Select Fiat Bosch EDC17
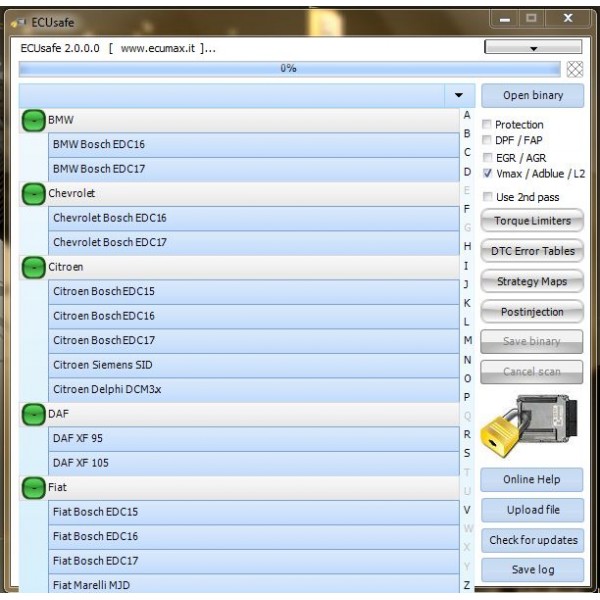The image size is (600, 600). point(254,561)
